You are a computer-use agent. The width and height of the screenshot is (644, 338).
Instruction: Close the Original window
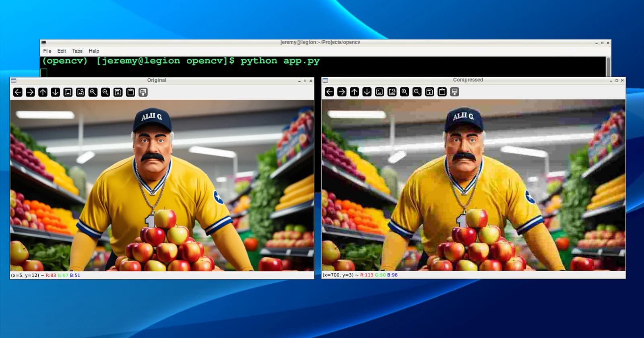coord(311,81)
